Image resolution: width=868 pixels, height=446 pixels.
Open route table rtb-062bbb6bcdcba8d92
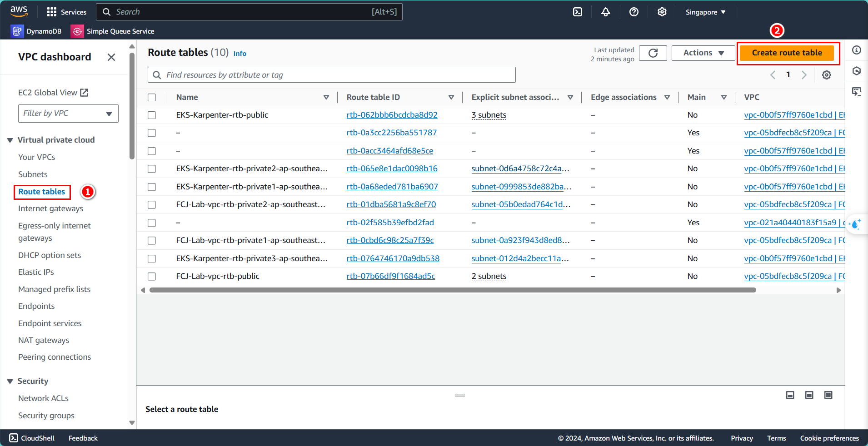pyautogui.click(x=392, y=115)
